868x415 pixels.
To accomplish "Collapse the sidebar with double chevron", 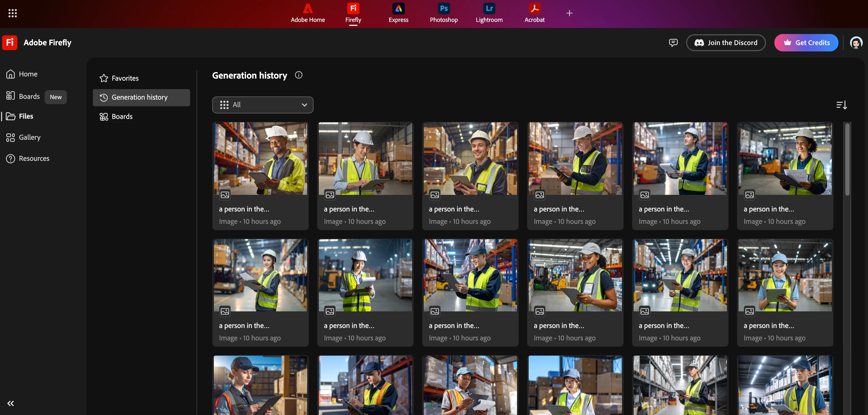I will click(11, 403).
